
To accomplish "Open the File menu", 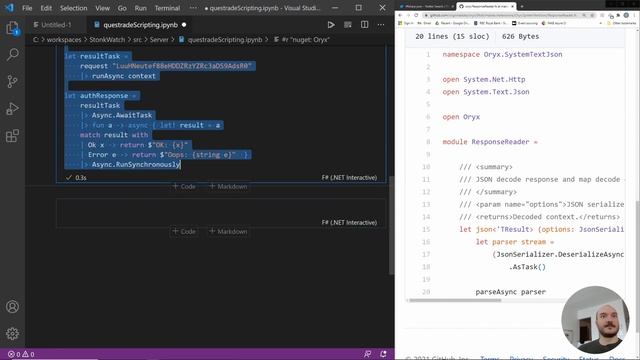I will pyautogui.click(x=27, y=8).
